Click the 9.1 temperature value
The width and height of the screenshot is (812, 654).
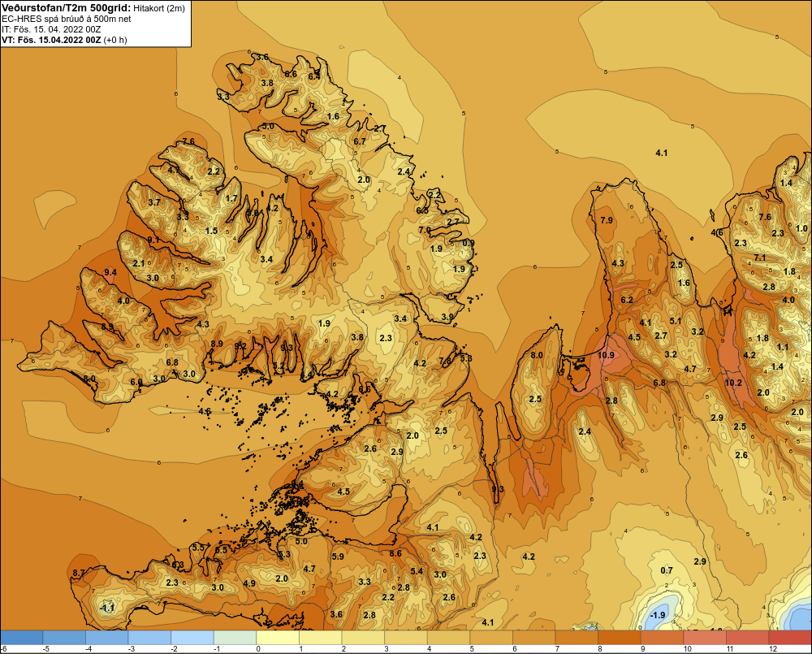click(x=153, y=240)
